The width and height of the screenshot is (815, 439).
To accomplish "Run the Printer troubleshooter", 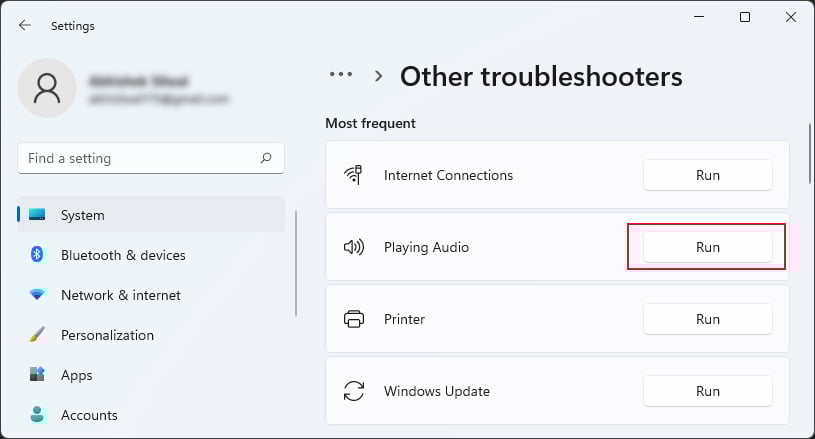I will coord(707,319).
